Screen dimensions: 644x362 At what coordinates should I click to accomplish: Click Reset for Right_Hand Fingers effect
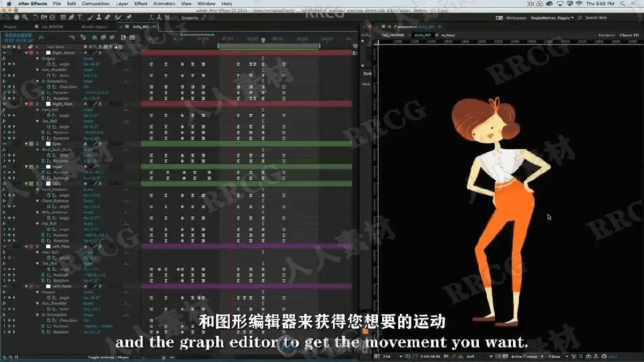click(87, 58)
